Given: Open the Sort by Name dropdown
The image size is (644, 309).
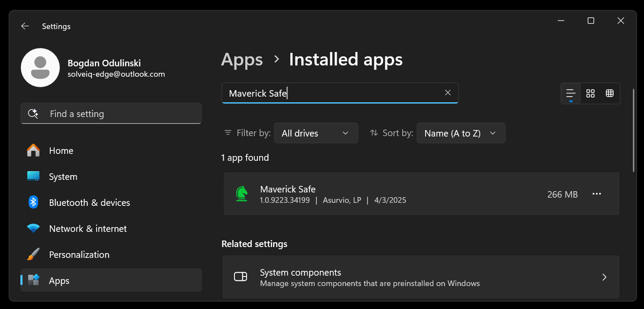Looking at the screenshot, I should tap(461, 133).
